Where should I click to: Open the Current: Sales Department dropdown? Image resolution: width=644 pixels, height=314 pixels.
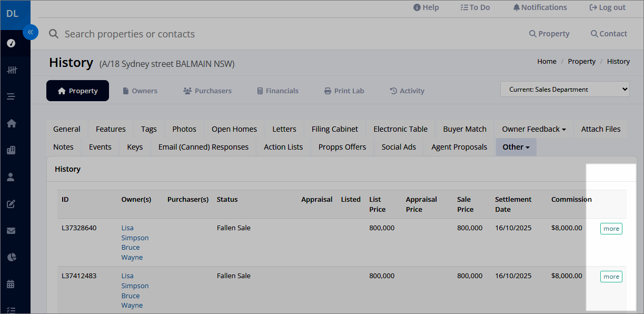565,90
